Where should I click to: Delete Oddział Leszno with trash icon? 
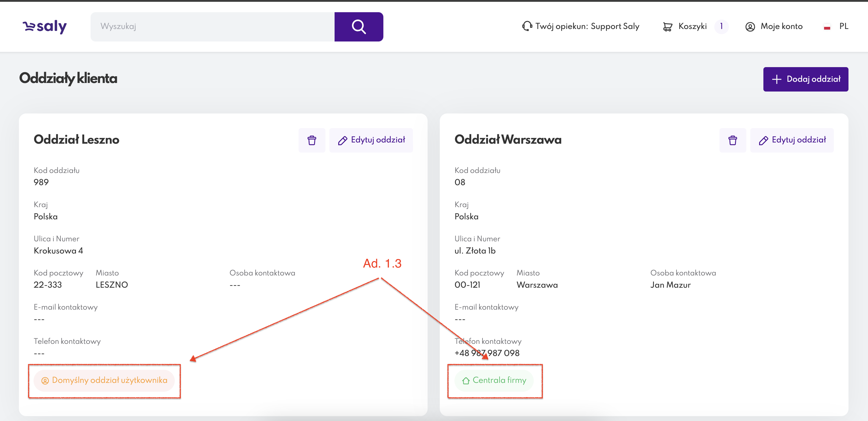coord(312,140)
